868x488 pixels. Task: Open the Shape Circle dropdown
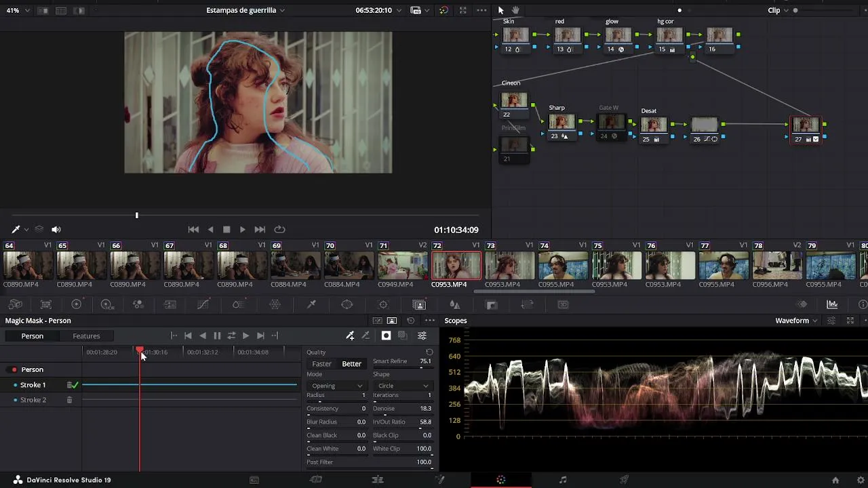(x=402, y=386)
